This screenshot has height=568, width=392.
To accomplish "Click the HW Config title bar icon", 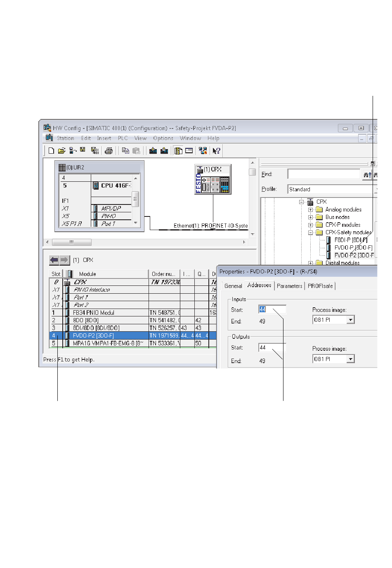I will (x=47, y=128).
